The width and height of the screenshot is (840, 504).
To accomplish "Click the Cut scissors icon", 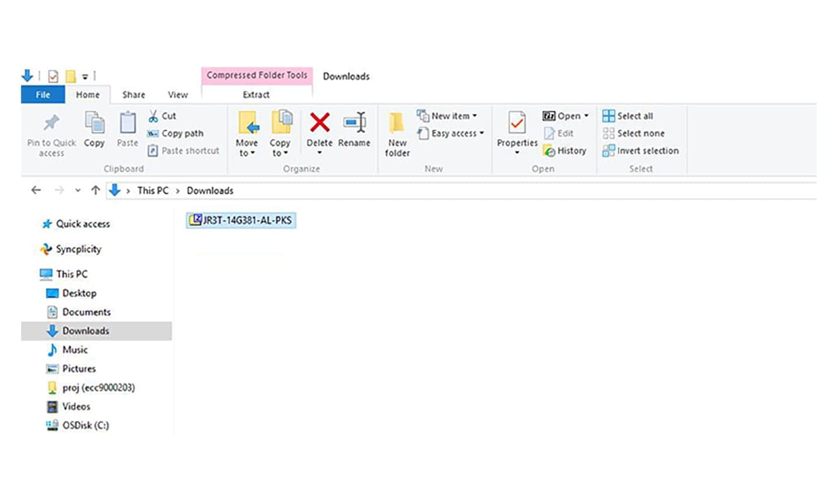I will (x=153, y=116).
